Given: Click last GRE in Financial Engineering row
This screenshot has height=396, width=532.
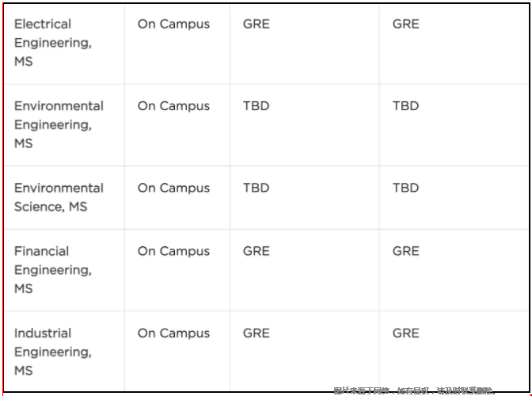Looking at the screenshot, I should point(406,251).
